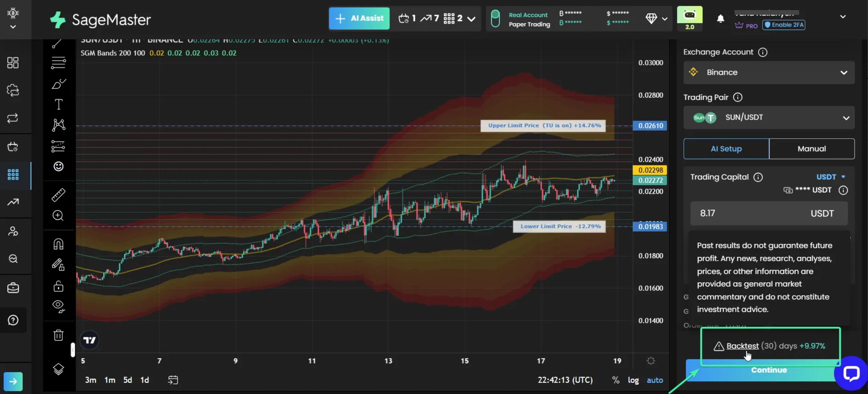Image resolution: width=868 pixels, height=394 pixels.
Task: Click the PRO badge link
Action: pyautogui.click(x=746, y=26)
